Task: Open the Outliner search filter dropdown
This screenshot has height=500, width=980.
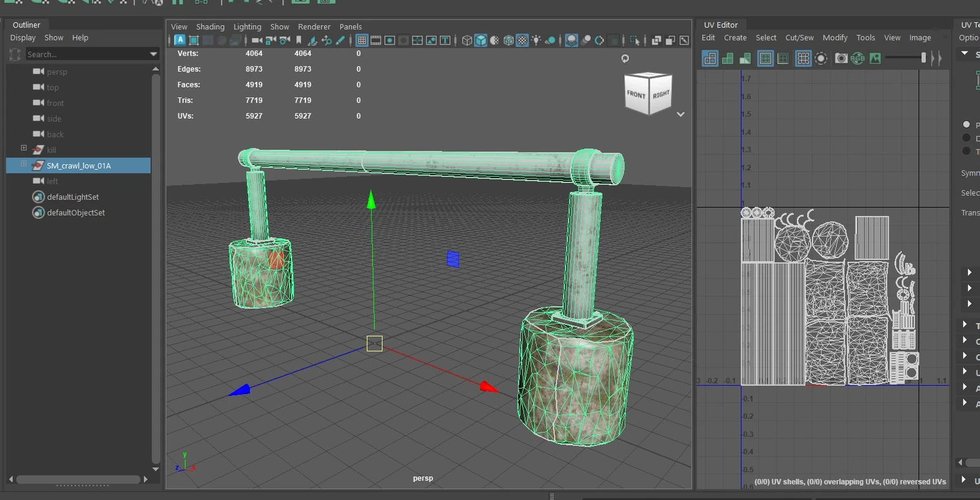Action: (x=153, y=54)
